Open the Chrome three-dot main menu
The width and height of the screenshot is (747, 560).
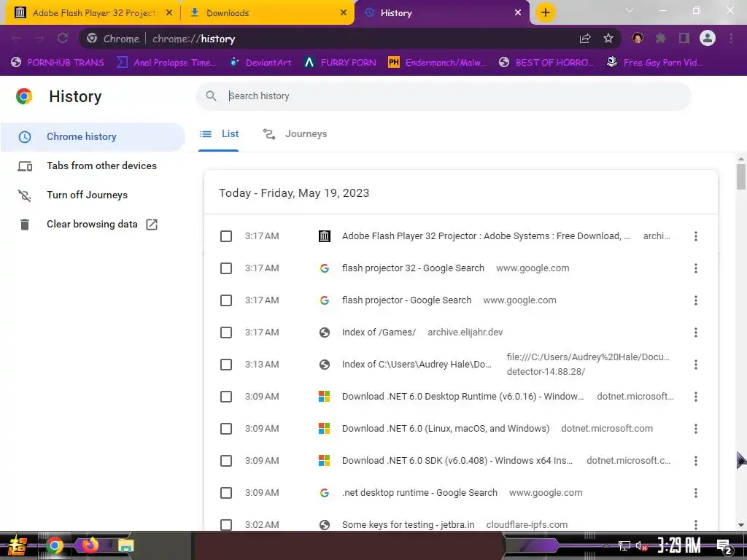tap(731, 38)
